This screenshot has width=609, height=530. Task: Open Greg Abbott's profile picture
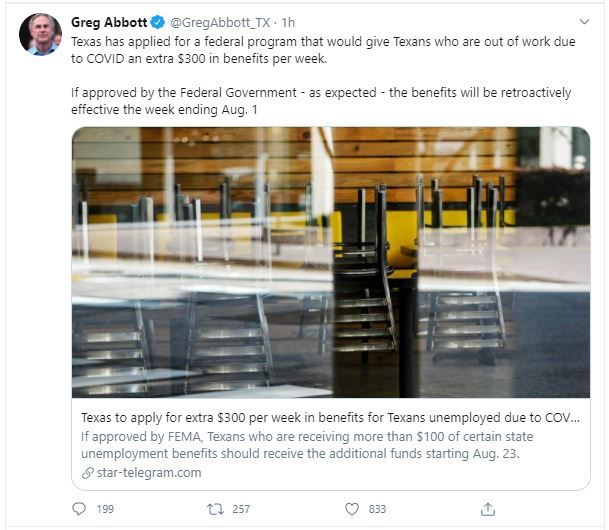tap(40, 34)
